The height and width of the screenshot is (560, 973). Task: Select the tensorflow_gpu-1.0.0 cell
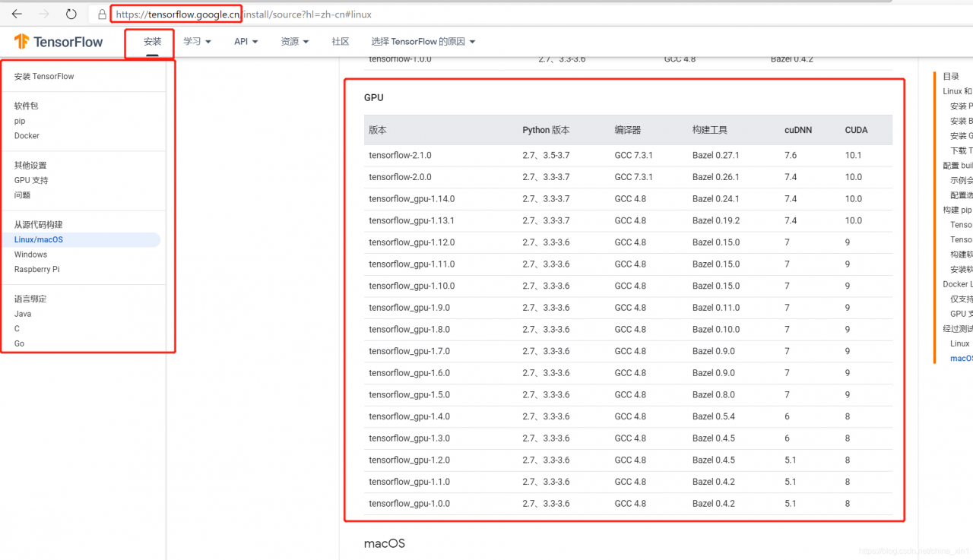point(410,504)
